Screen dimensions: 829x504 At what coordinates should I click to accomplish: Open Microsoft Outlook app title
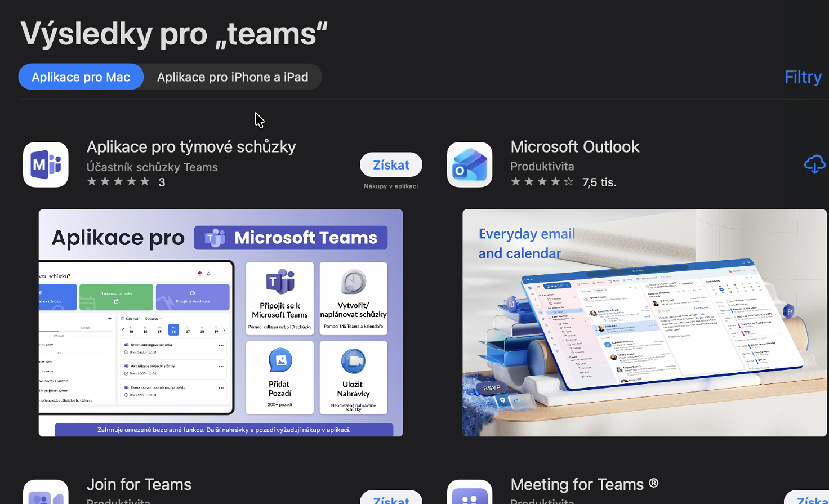[575, 147]
